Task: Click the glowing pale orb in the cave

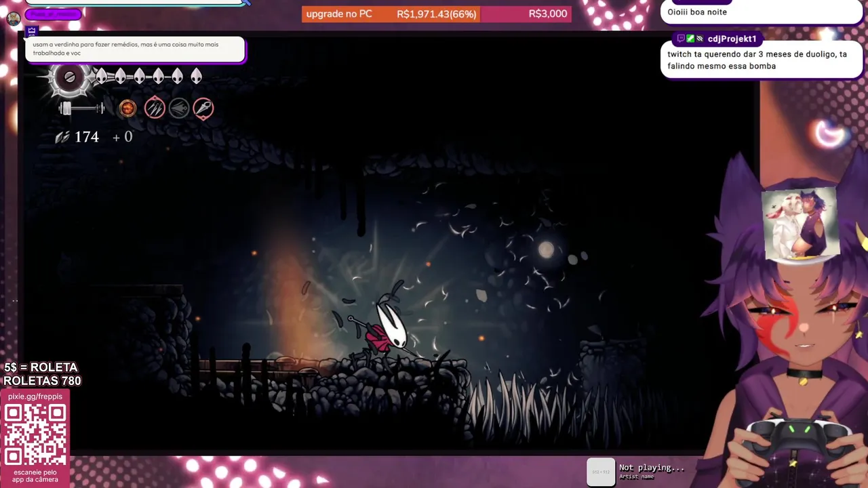Action: pyautogui.click(x=546, y=250)
